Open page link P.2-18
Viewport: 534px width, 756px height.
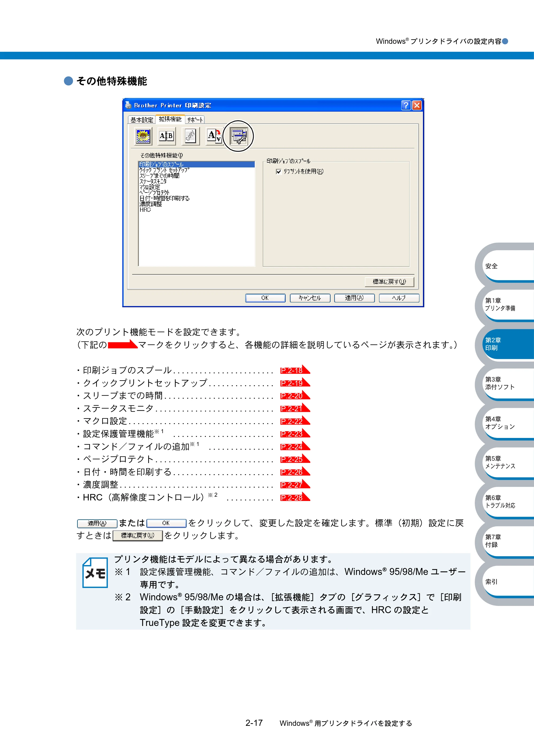pos(295,370)
